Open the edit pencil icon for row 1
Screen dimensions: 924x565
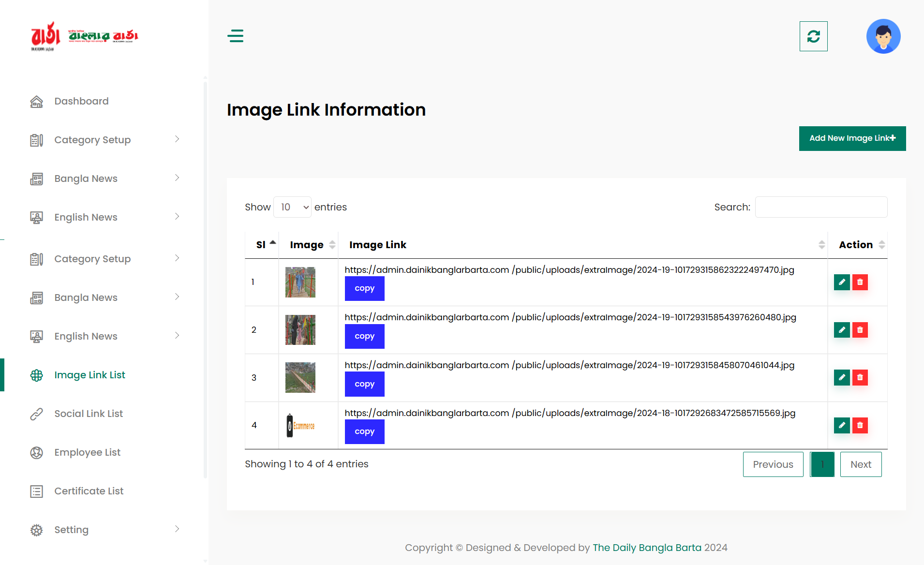[x=842, y=282]
